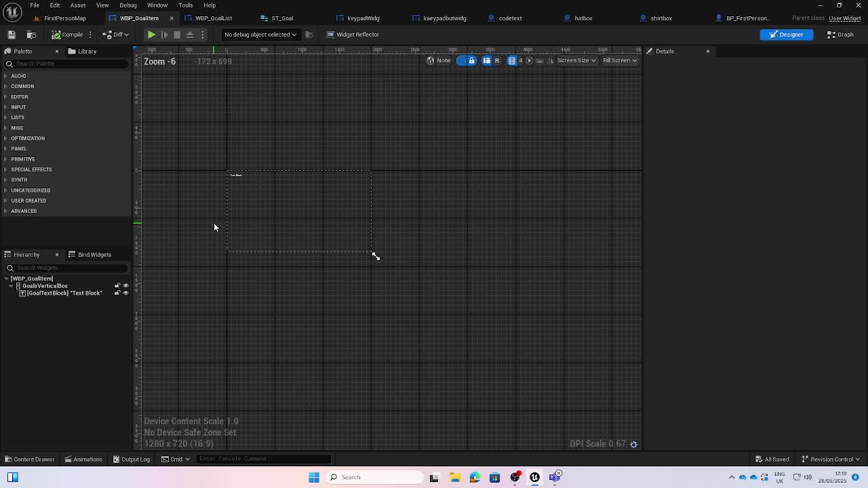Click the localization globe None button

click(438, 60)
